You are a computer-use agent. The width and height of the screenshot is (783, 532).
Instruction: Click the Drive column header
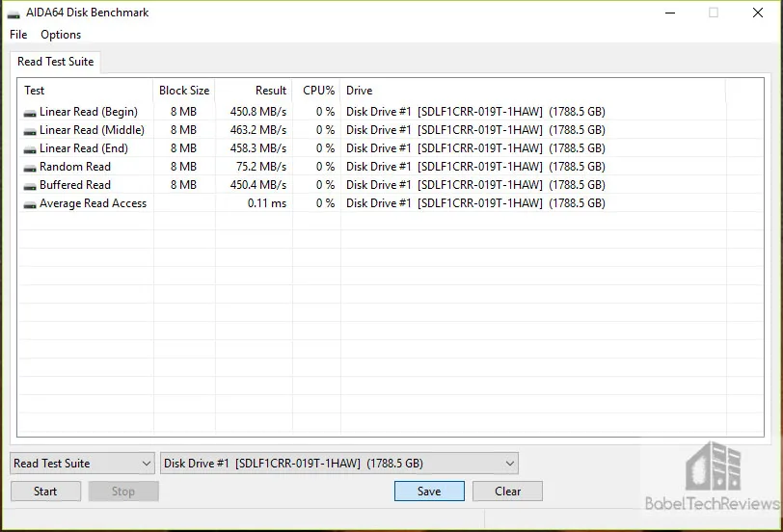(533, 91)
